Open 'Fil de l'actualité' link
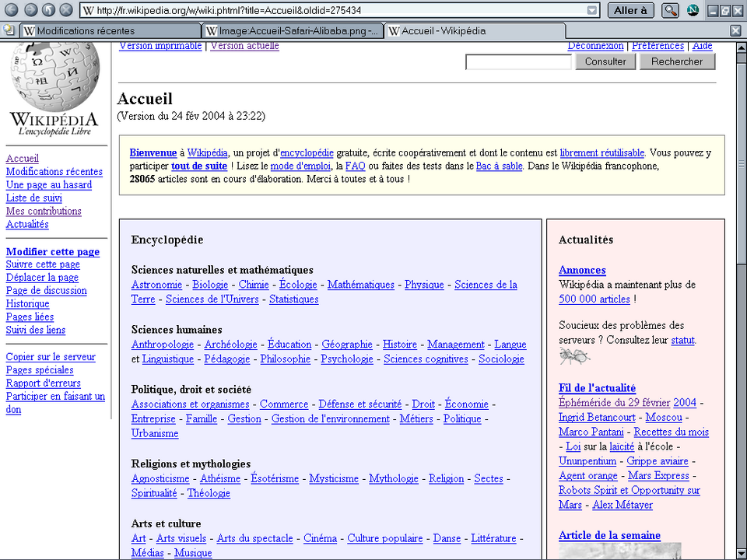 (x=597, y=388)
